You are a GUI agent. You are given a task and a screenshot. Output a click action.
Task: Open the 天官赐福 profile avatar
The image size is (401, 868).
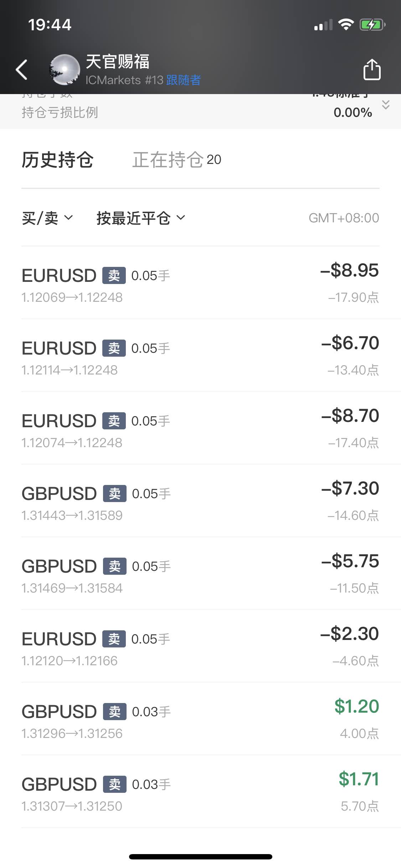[x=65, y=69]
